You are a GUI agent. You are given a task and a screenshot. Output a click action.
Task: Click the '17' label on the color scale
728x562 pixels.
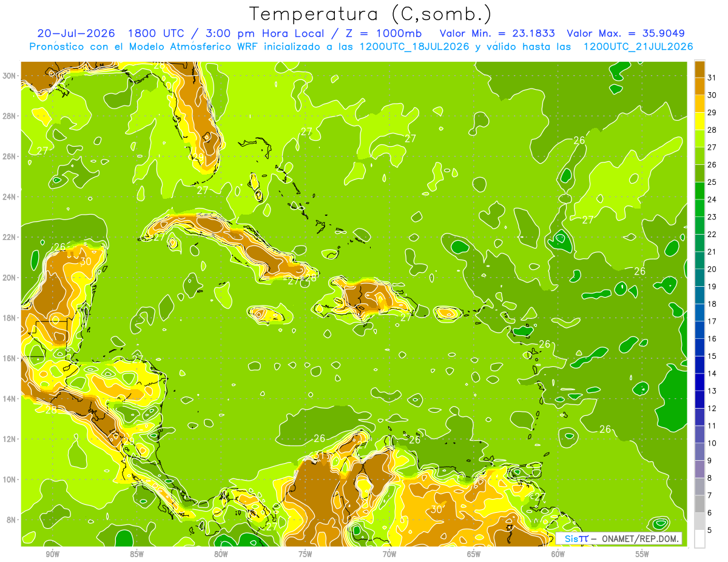coord(712,321)
